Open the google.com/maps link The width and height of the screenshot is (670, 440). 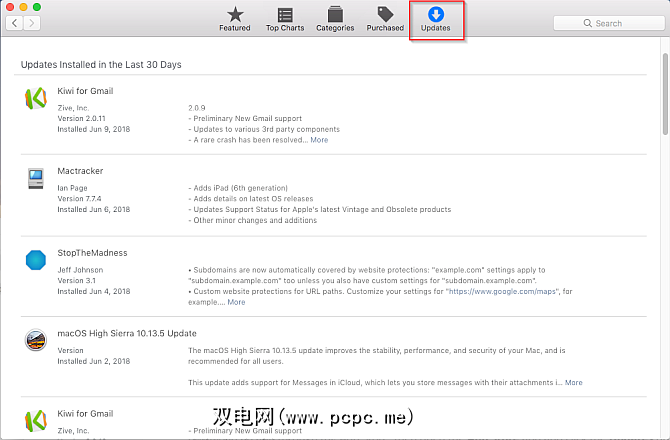point(502,291)
